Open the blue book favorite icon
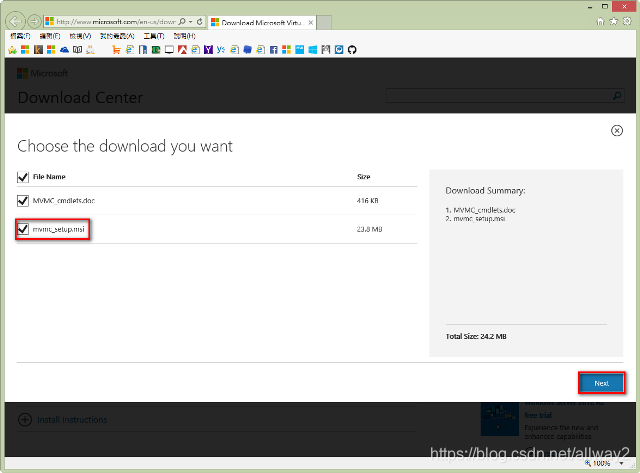Viewport: 640px width, 473px height. [143, 50]
